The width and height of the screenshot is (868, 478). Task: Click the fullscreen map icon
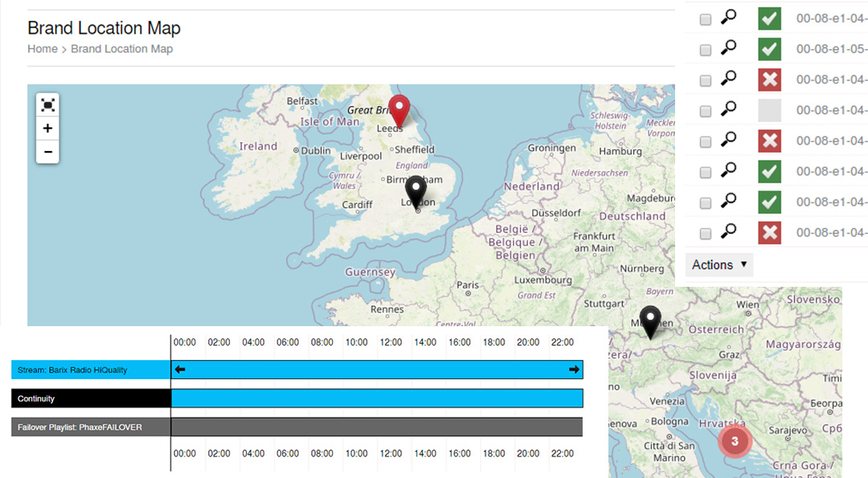(47, 105)
